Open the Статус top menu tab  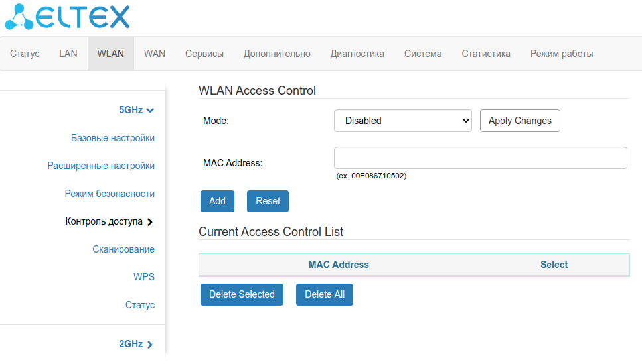25,54
